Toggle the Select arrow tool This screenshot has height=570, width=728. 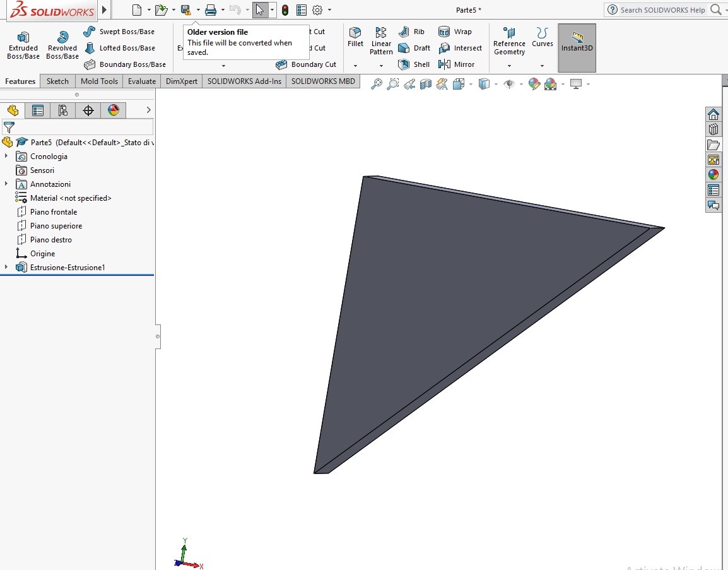260,9
